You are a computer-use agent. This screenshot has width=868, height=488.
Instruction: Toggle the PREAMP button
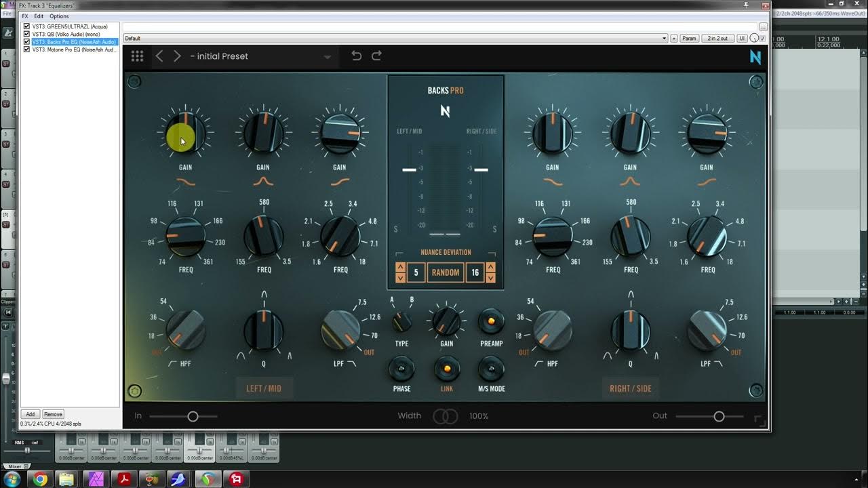[x=492, y=321]
